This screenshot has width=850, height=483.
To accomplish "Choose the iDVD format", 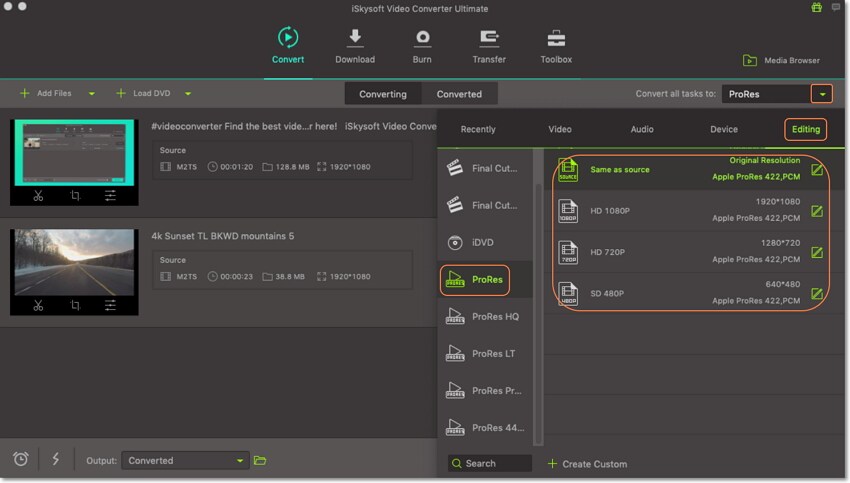I will 485,242.
